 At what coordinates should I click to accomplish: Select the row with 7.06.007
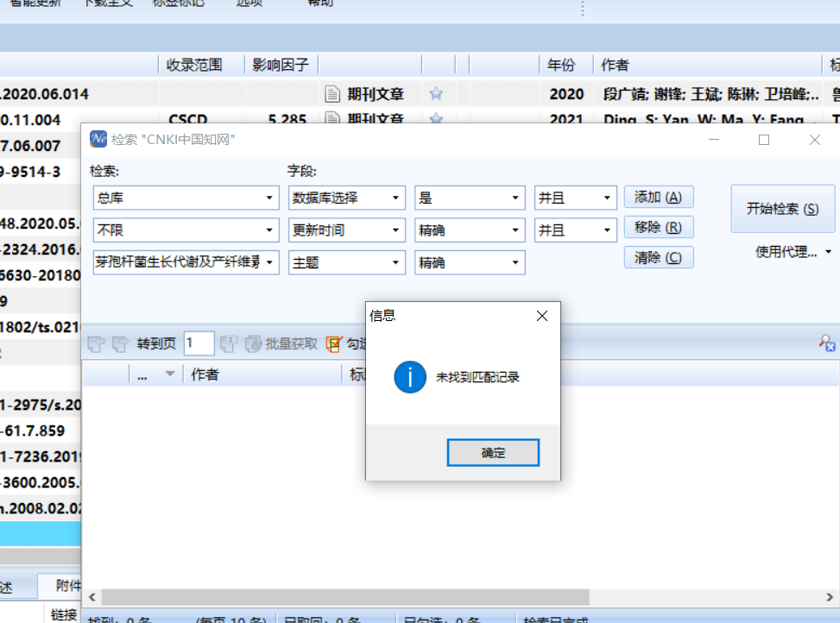click(x=41, y=146)
